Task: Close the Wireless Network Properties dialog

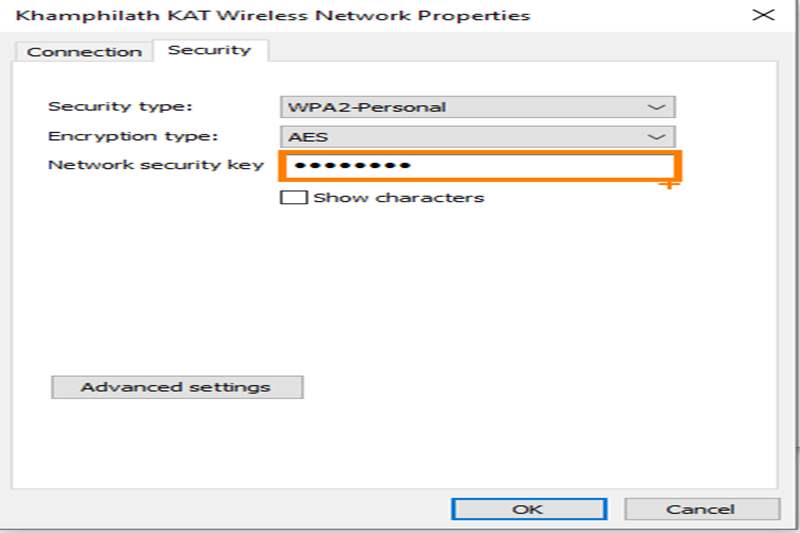Action: tap(762, 15)
